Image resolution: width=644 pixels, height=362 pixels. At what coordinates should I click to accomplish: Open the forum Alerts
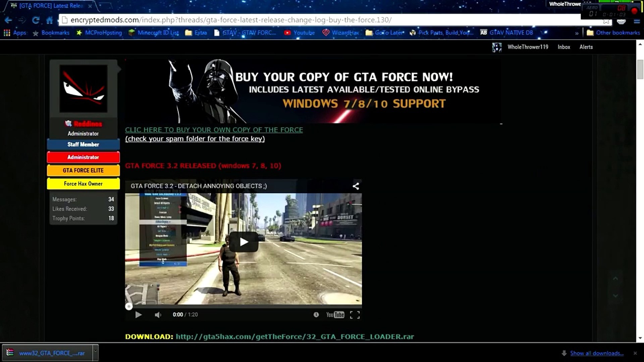[x=586, y=47]
